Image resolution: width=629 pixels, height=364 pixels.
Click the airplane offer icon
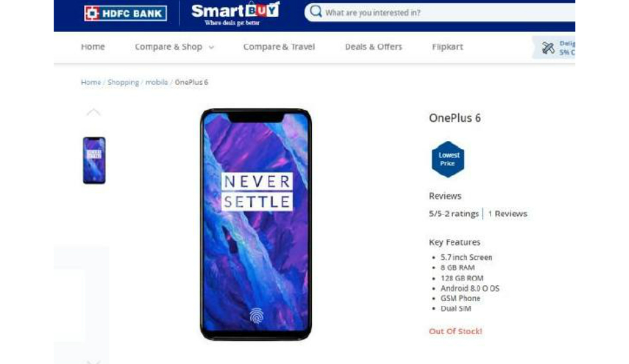click(548, 48)
